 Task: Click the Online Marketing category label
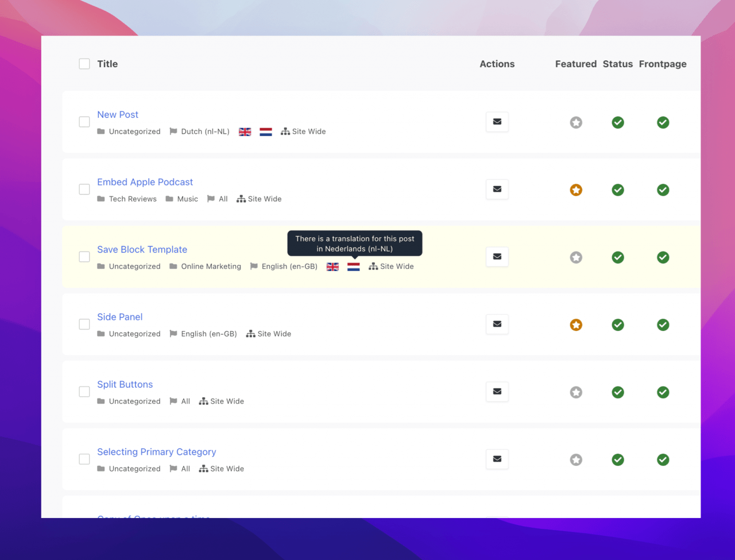pyautogui.click(x=211, y=267)
